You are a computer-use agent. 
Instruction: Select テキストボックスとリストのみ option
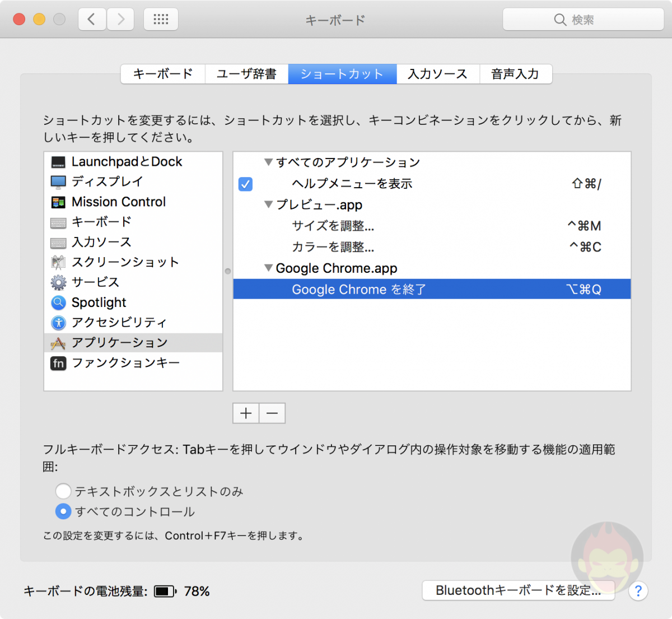coord(63,491)
